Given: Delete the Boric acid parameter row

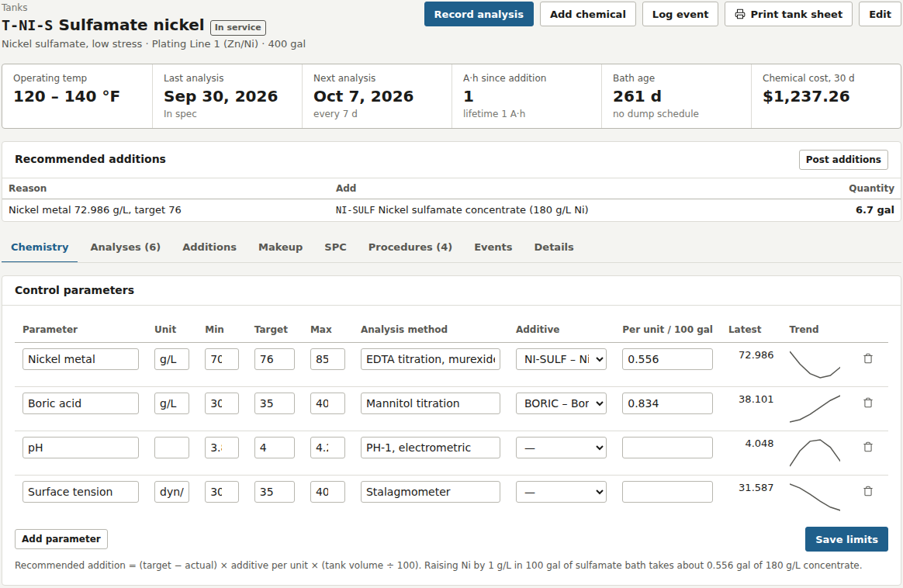Looking at the screenshot, I should (x=868, y=403).
